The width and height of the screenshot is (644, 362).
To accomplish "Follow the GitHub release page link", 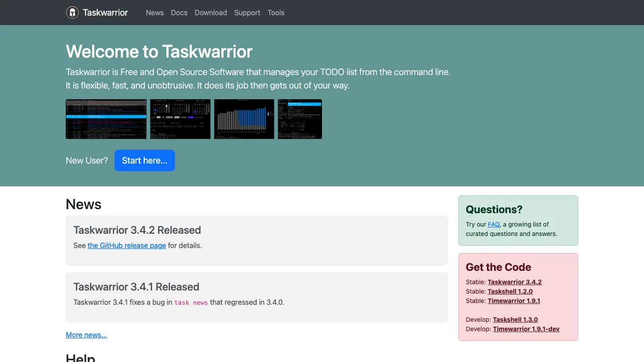I will 127,245.
